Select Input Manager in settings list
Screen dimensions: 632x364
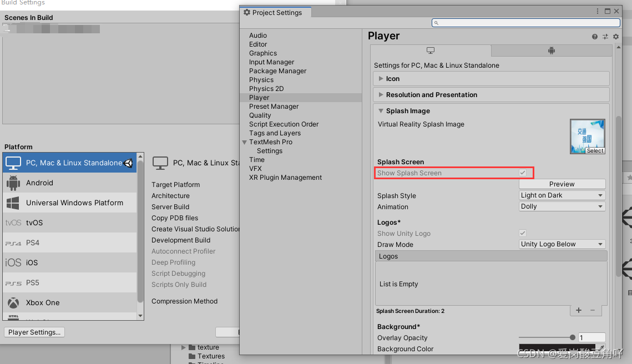point(272,62)
